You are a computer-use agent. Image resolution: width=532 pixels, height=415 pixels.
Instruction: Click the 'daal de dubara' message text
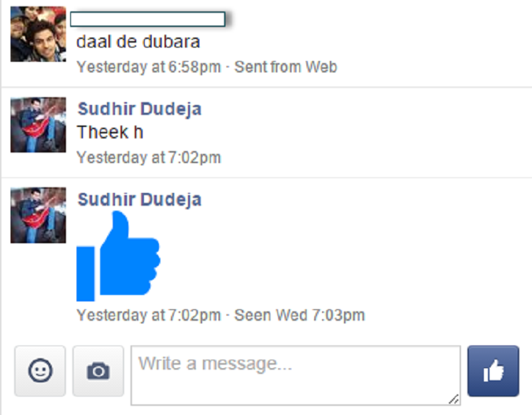(138, 42)
